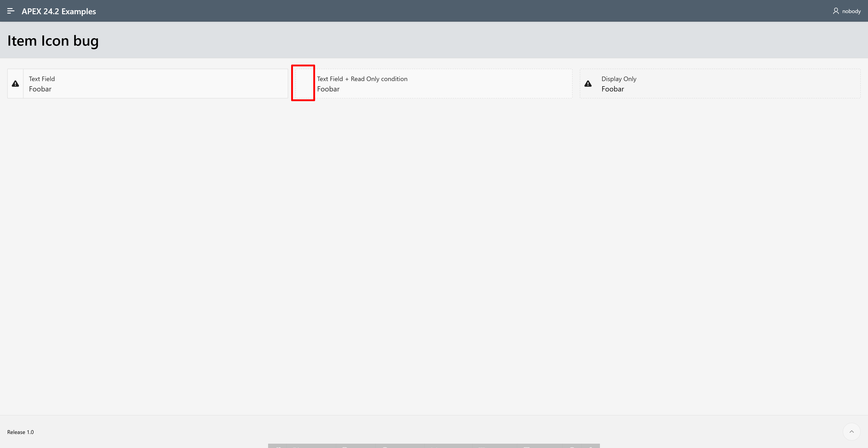The width and height of the screenshot is (868, 448).
Task: Click the Display Only label
Action: (x=619, y=79)
